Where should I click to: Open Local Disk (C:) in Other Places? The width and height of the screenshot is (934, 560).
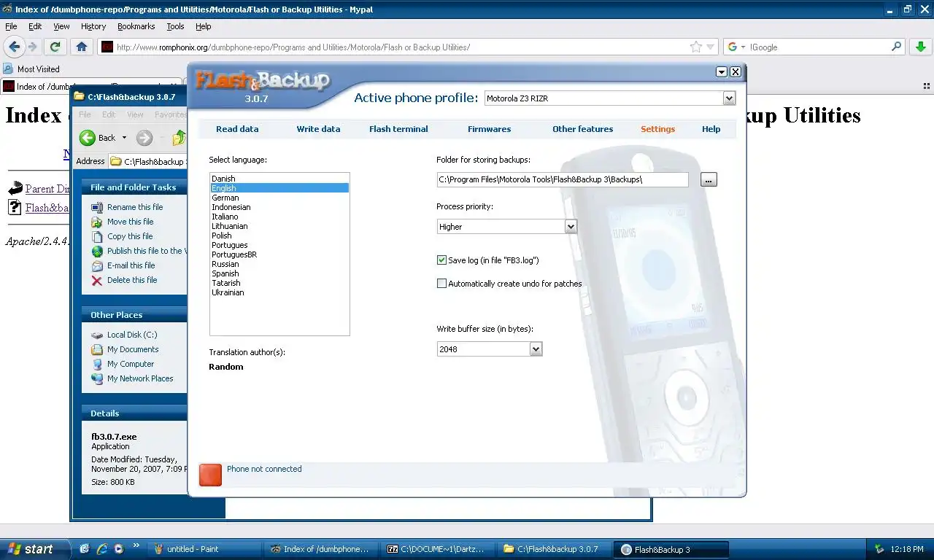pos(132,335)
